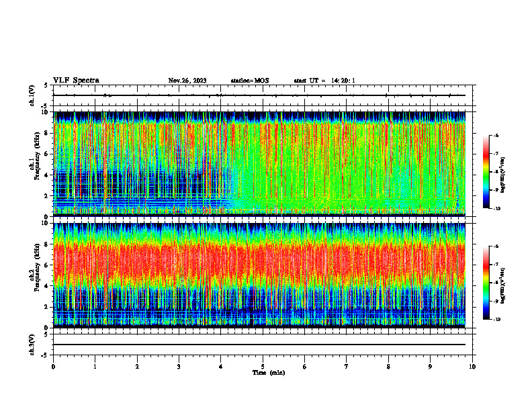Click the ch.2 colorbar "log(PSD)(V²/Hz)" label
This screenshot has width=532, height=411.
503,285
